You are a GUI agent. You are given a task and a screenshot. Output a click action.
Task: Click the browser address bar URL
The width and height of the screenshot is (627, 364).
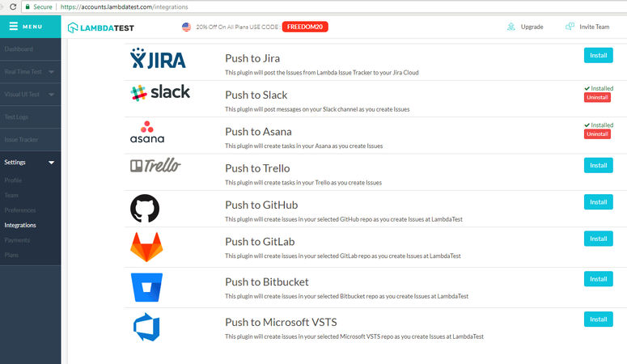(125, 6)
